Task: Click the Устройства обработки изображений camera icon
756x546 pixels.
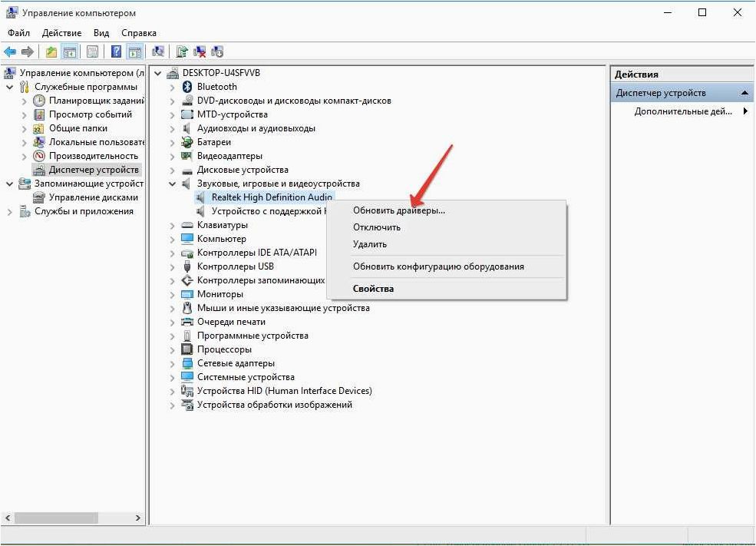Action: coord(187,405)
